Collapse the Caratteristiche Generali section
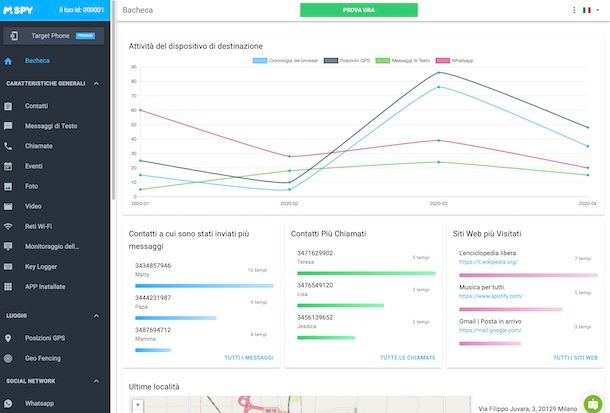610x413 pixels. click(x=96, y=84)
